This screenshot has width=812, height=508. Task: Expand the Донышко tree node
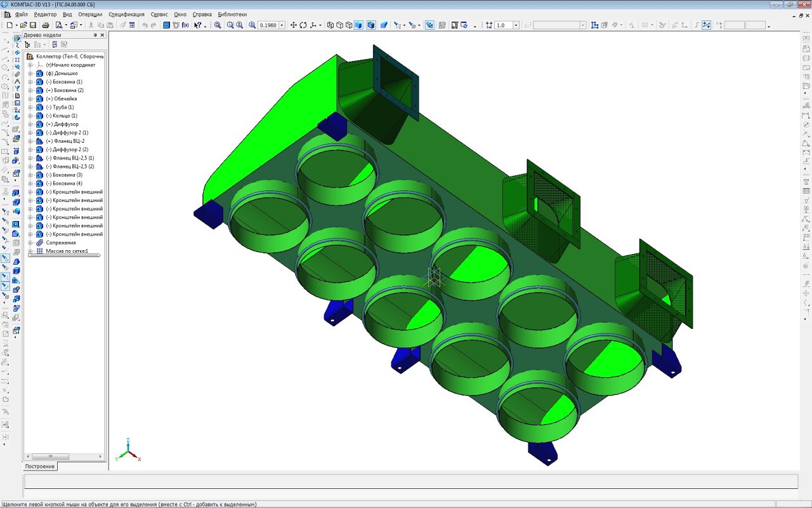(30, 73)
